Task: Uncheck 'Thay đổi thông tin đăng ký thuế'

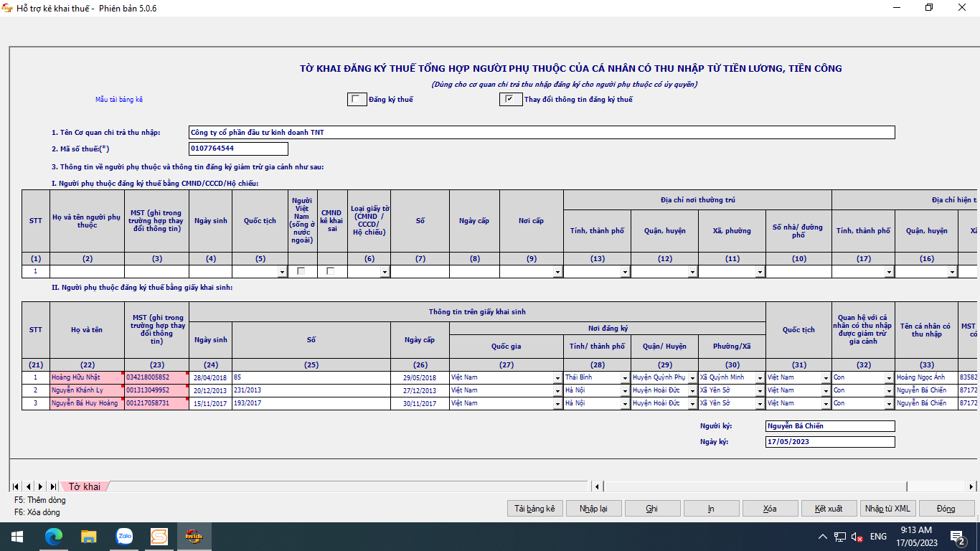Action: point(510,100)
